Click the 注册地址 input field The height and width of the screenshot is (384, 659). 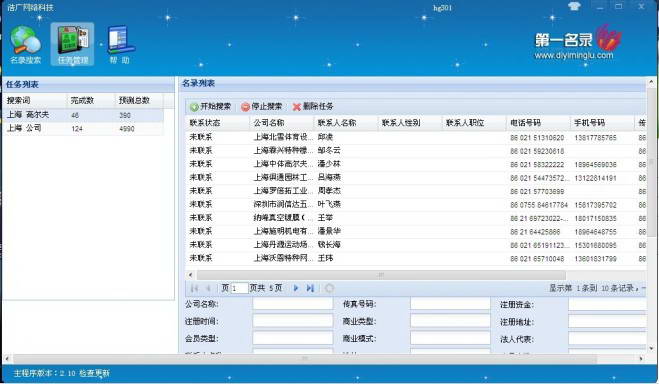pos(607,321)
